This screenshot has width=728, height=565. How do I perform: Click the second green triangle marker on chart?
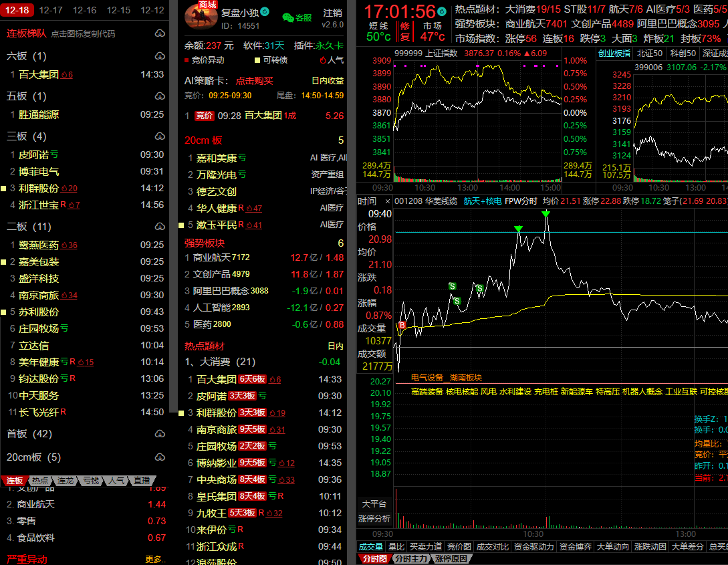(546, 214)
